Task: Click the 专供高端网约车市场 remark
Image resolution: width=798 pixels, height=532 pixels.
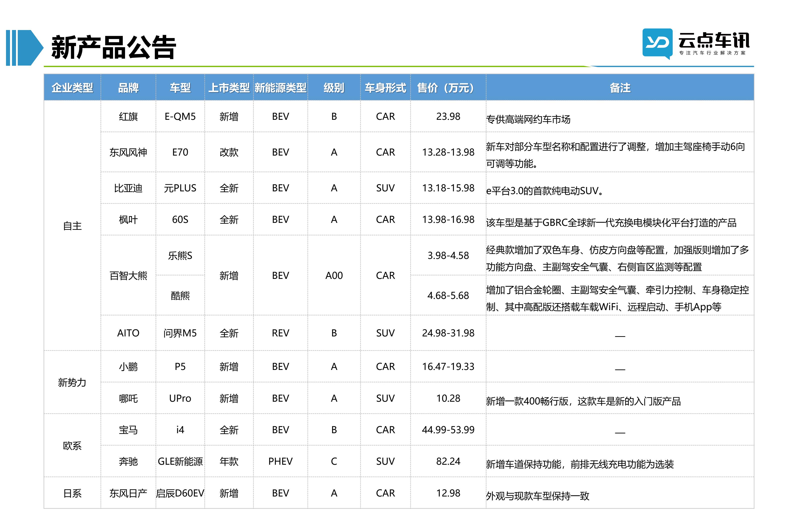Action: [x=528, y=119]
